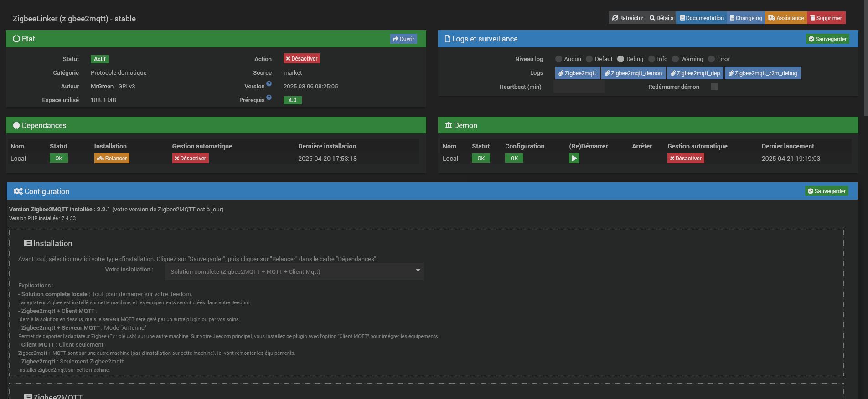Click the Configuration cogs icon
The height and width of the screenshot is (399, 868).
[18, 191]
